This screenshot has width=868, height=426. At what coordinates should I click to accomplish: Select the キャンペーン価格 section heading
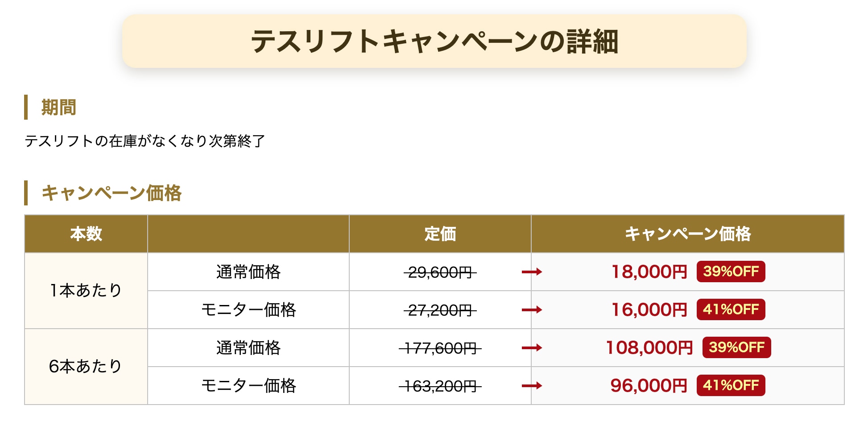click(111, 193)
